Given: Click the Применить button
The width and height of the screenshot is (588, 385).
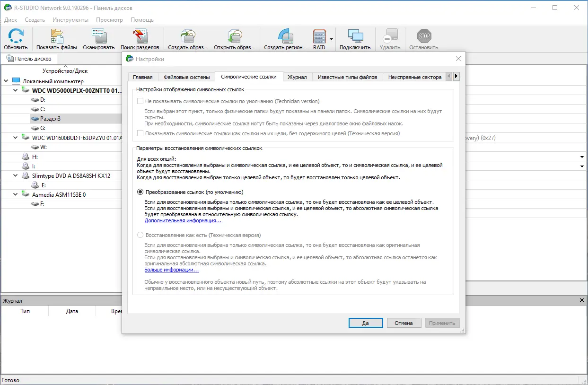Looking at the screenshot, I should (x=442, y=323).
